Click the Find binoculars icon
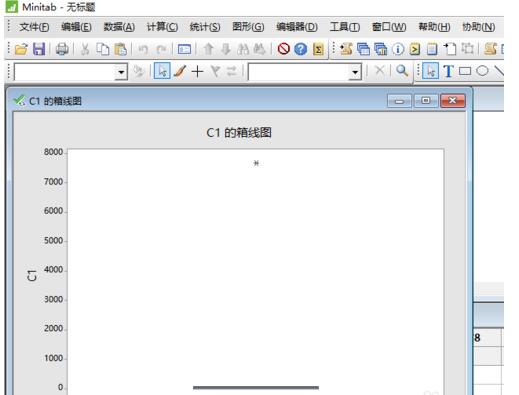The image size is (519, 395). point(243,49)
